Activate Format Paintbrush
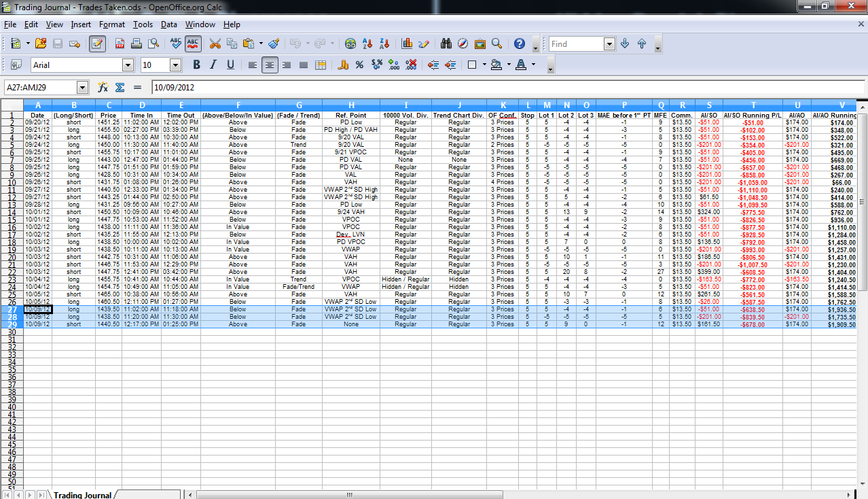Screen dimensions: 868x499 274,44
